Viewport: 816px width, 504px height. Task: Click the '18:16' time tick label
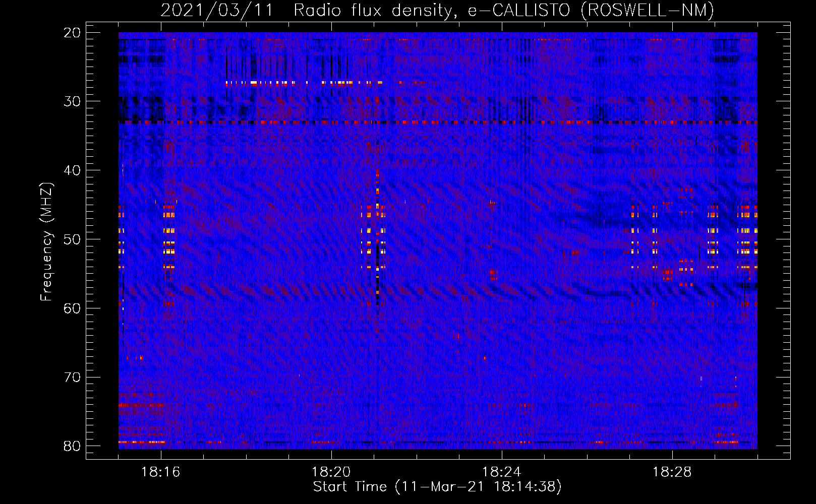161,472
